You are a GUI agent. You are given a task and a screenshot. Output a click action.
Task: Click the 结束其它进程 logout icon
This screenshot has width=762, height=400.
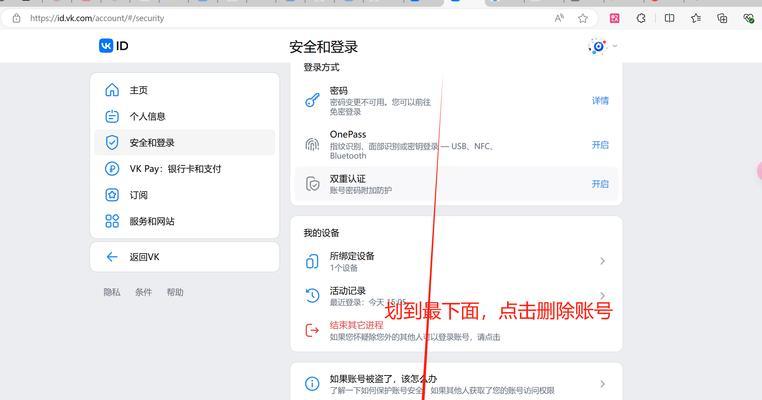[x=312, y=330]
